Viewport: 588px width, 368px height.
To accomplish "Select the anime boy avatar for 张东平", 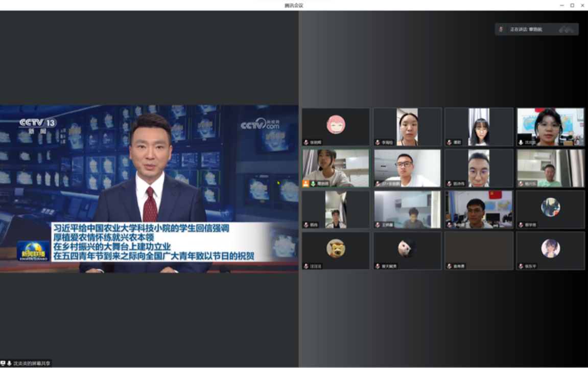I will coord(550,249).
